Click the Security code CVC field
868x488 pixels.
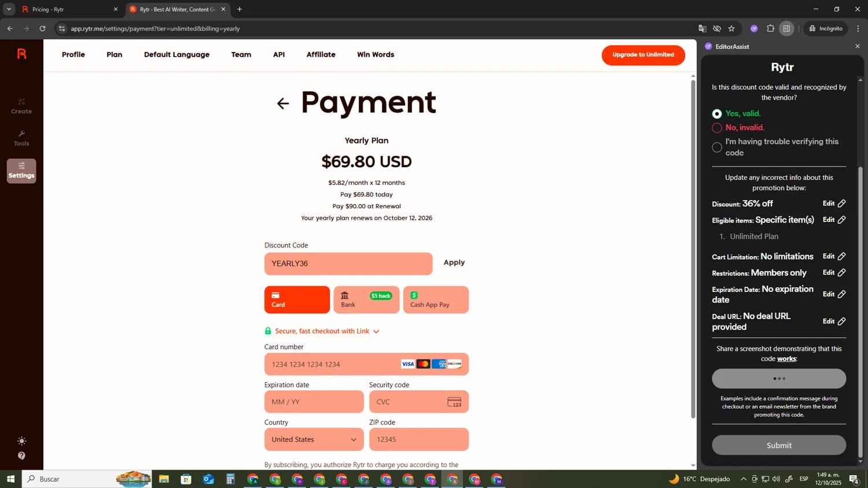pos(419,402)
